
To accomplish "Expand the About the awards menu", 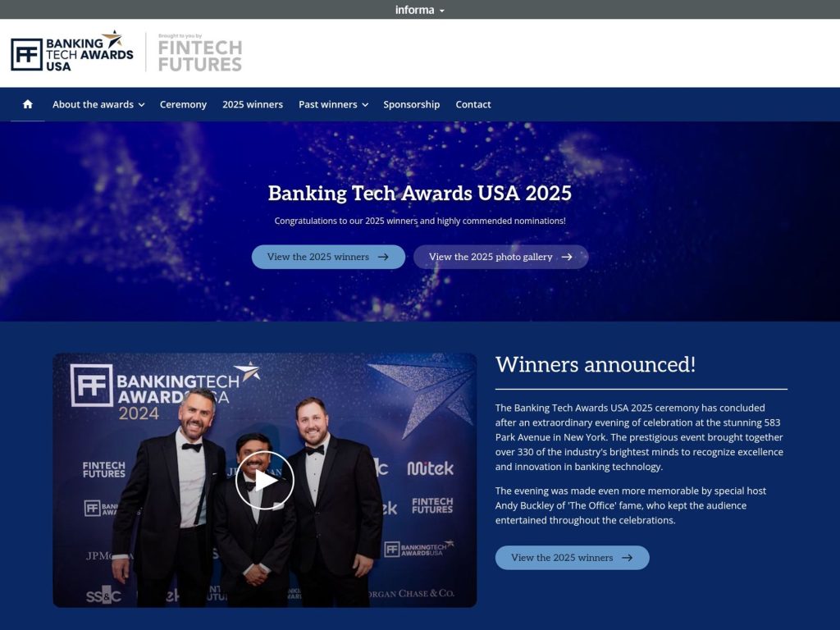I will (98, 104).
